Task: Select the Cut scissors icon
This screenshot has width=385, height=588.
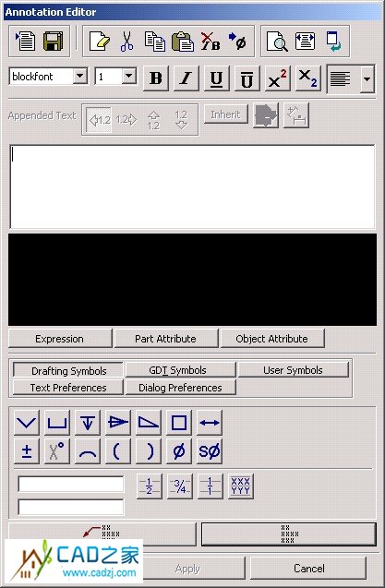Action: [126, 41]
